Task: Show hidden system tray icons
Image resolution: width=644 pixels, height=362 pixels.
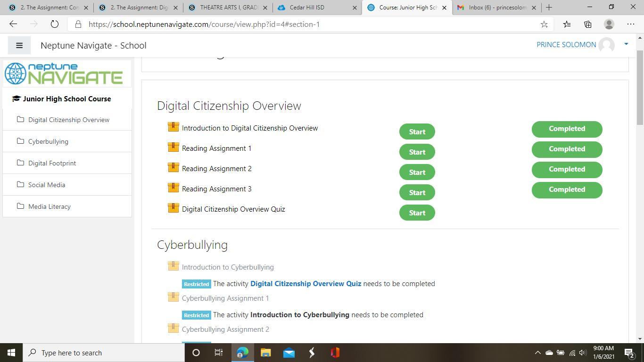Action: pos(537,353)
